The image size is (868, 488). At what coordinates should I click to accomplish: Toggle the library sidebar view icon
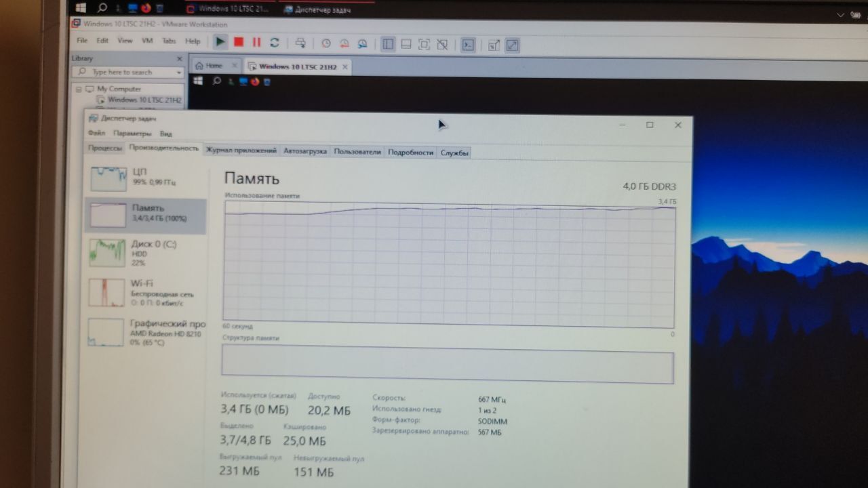388,44
